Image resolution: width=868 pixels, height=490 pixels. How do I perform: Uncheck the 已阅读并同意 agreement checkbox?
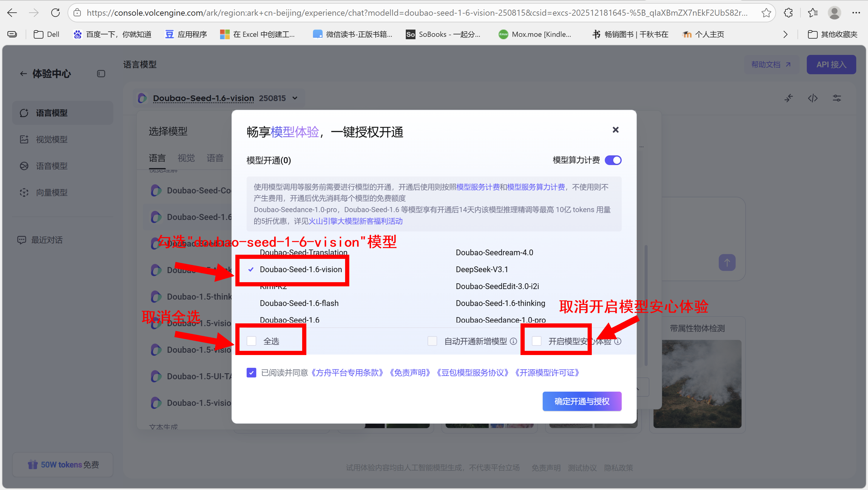[x=251, y=373]
